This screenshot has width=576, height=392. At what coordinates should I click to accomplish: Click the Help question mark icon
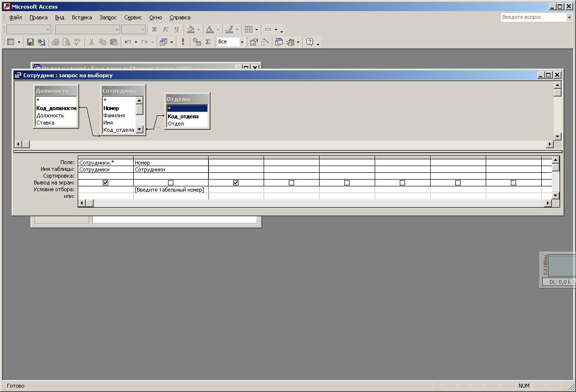(309, 42)
